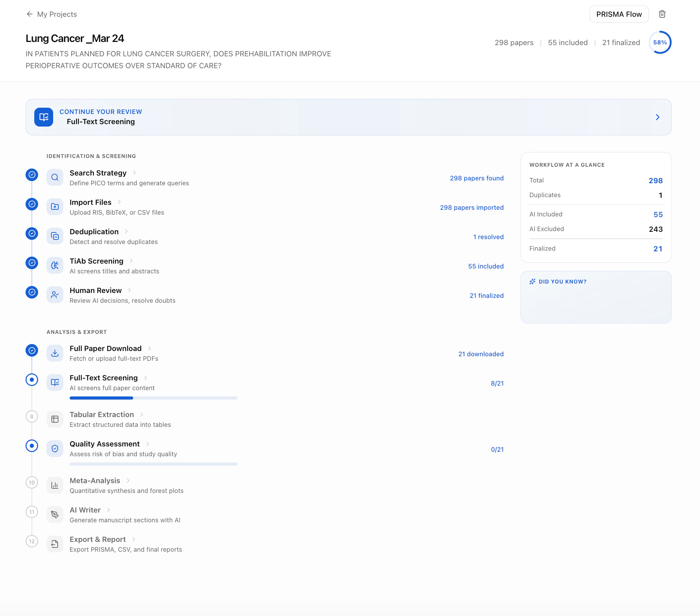Click the in-progress circle beside Full-Text Screening
Screen dimensions: 700x616
click(x=32, y=380)
